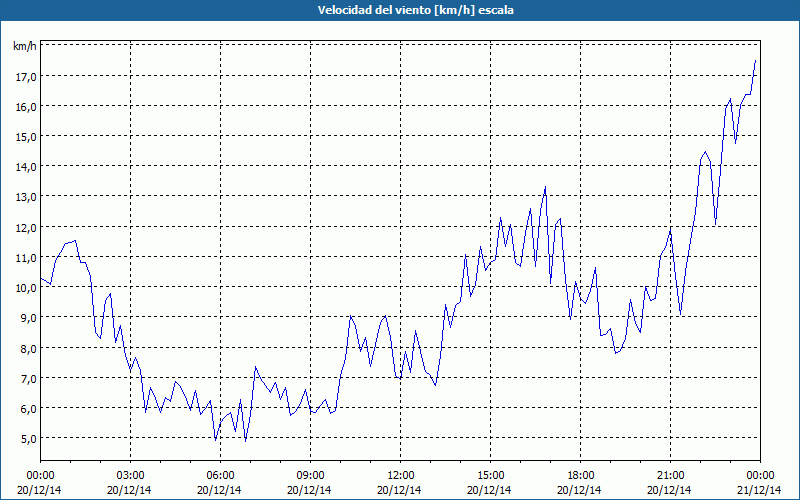
Task: Click the '8,0' y-axis value
Action: tap(29, 348)
